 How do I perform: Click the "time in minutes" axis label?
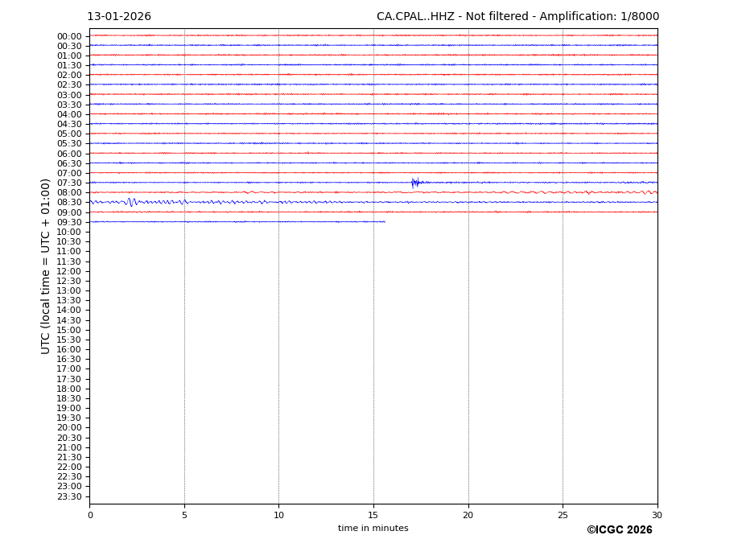pyautogui.click(x=373, y=529)
